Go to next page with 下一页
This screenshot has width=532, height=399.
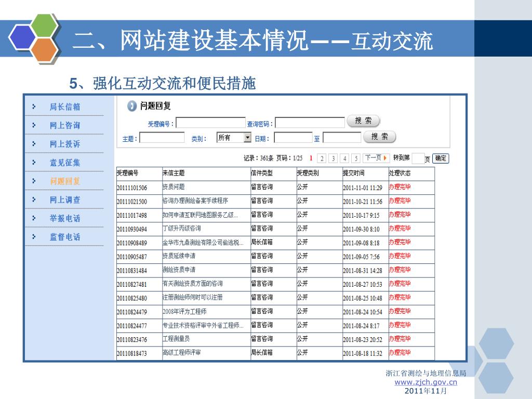pos(376,158)
